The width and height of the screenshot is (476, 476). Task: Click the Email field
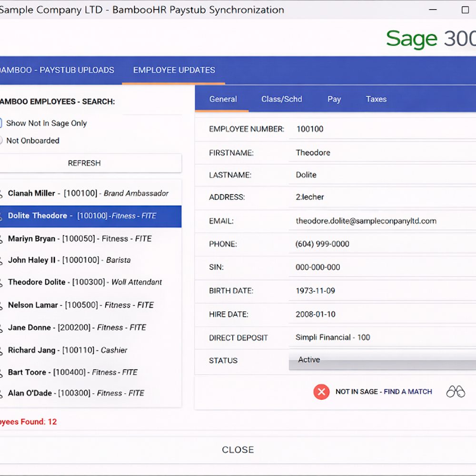(382, 221)
